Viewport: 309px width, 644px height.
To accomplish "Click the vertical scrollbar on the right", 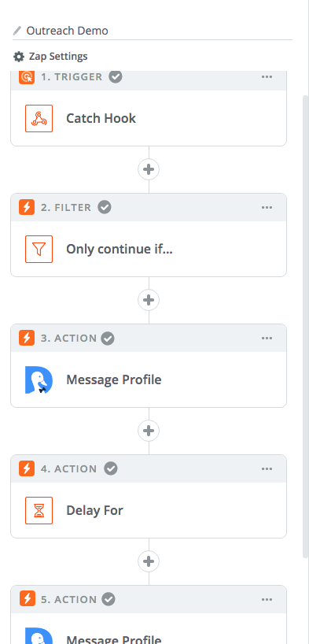I will point(305,327).
